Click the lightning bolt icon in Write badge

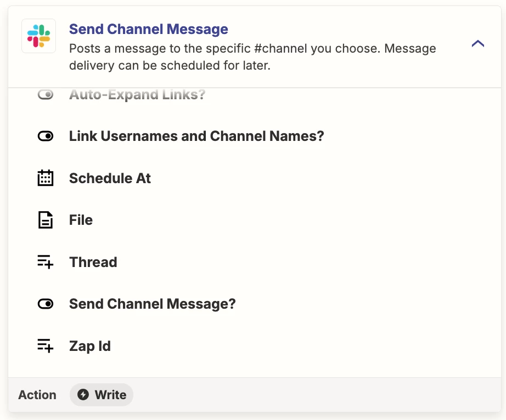(83, 395)
